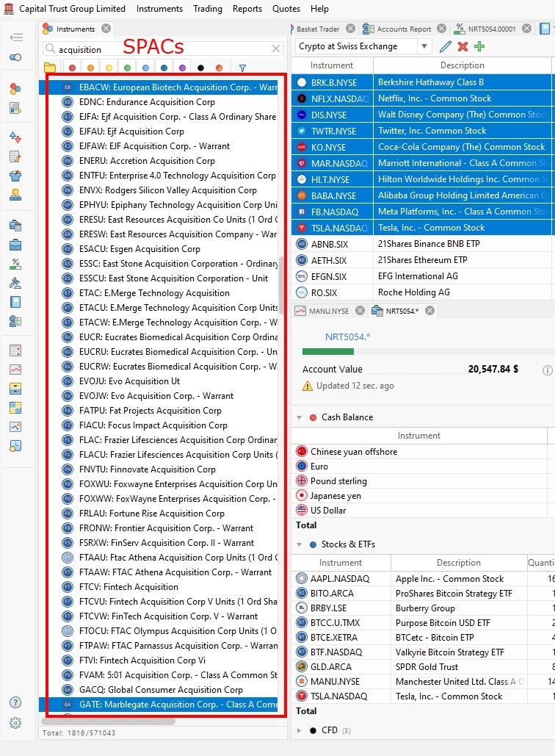Filter instruments by purple color tag
555x756 pixels.
(182, 68)
